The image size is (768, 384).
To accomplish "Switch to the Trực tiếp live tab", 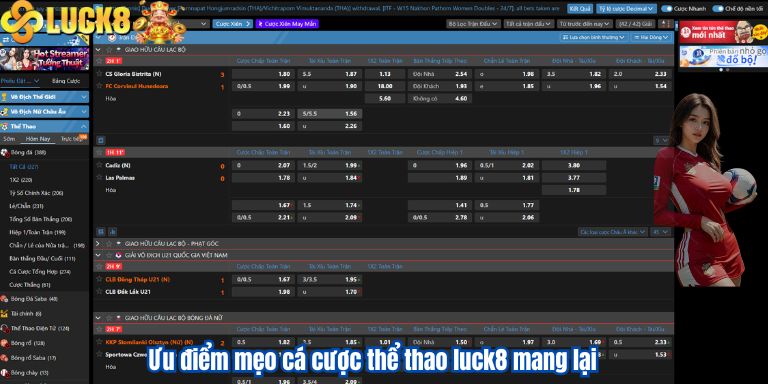I will 71,139.
